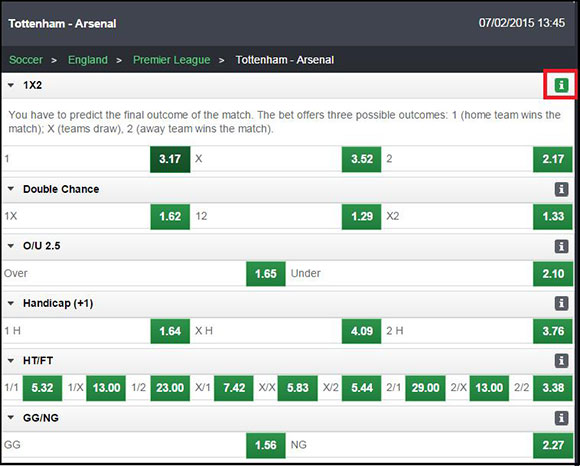Choose HT/FT 1/2 odds 23.00

point(170,388)
